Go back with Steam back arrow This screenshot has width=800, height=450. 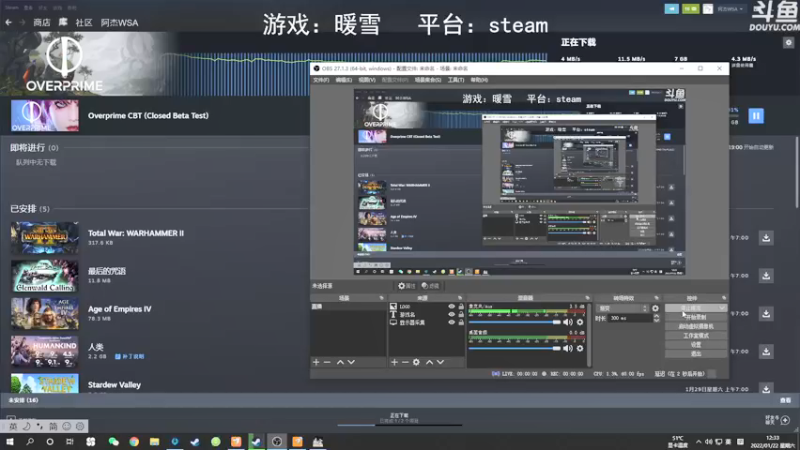click(9, 22)
